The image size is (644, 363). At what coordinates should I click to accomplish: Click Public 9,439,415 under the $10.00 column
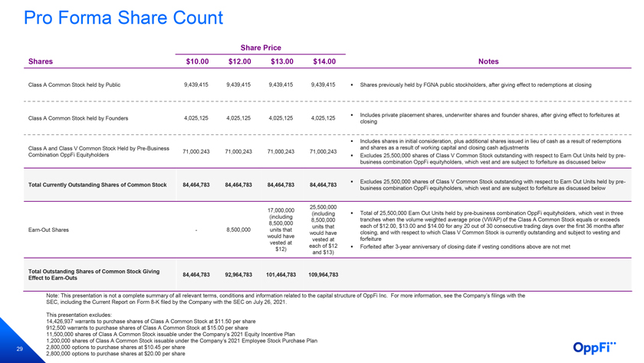tap(196, 84)
